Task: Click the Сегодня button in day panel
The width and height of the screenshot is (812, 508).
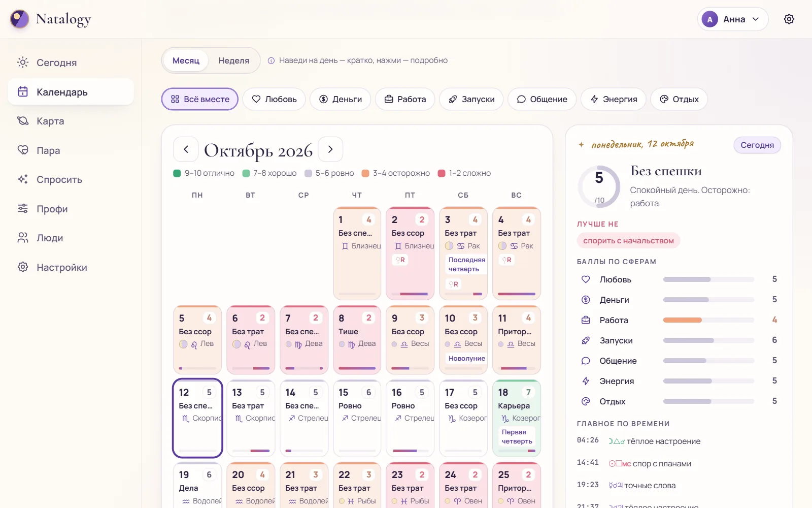Action: (757, 145)
